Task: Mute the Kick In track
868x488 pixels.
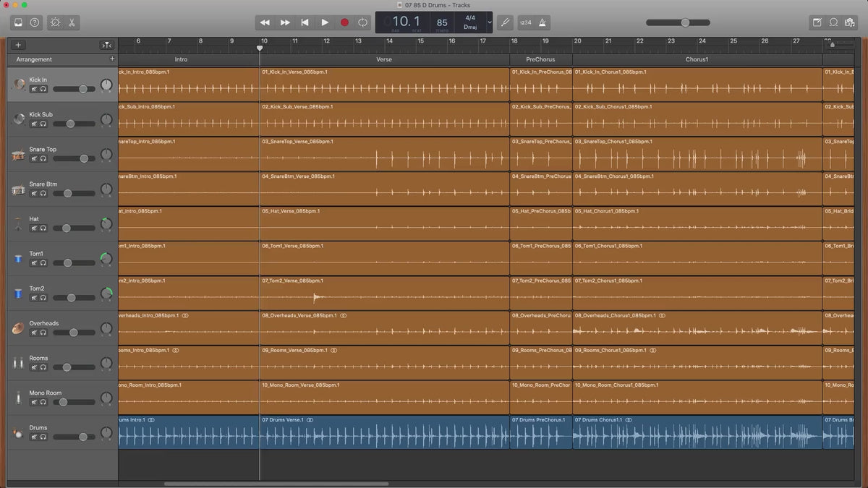Action: 33,89
